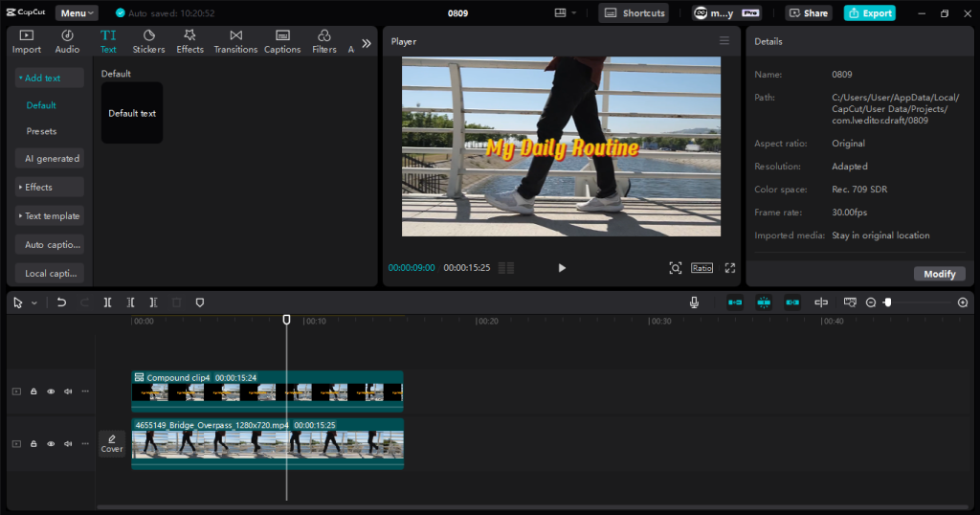This screenshot has height=515, width=980.
Task: Open full screen preview in player
Action: tap(730, 268)
